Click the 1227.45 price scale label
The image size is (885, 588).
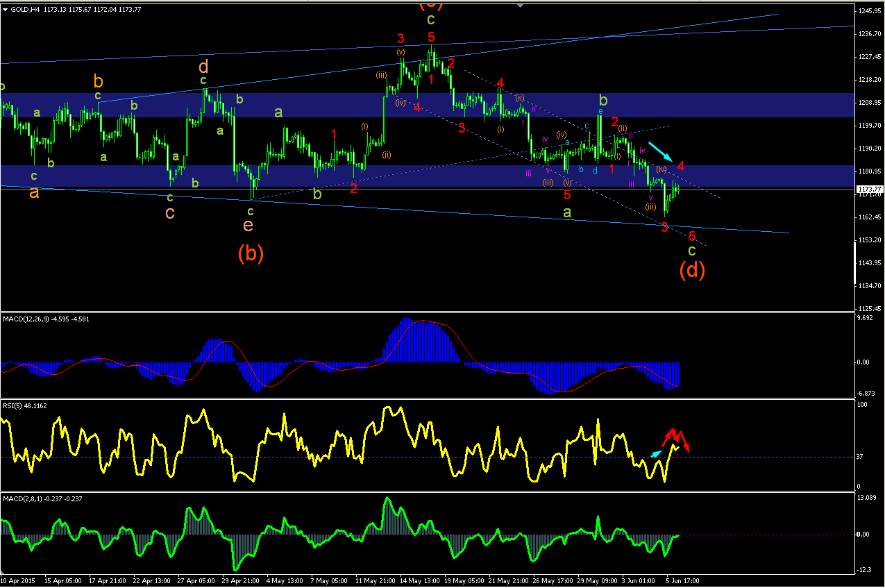click(x=870, y=57)
